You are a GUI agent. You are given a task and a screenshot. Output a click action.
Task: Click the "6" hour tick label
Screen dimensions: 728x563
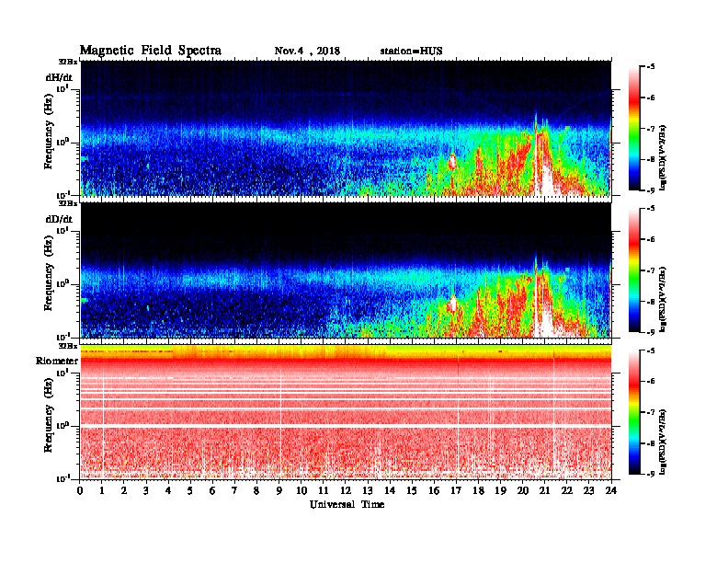coord(212,490)
